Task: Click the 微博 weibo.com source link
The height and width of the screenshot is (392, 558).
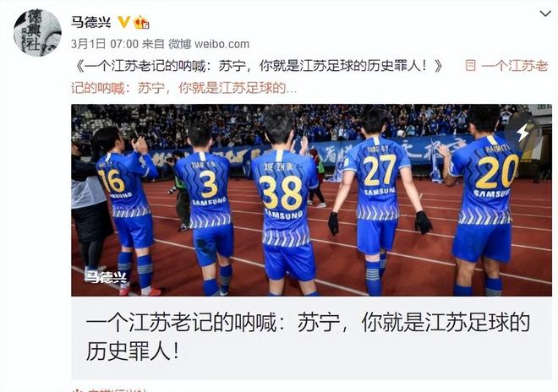Action: point(209,44)
